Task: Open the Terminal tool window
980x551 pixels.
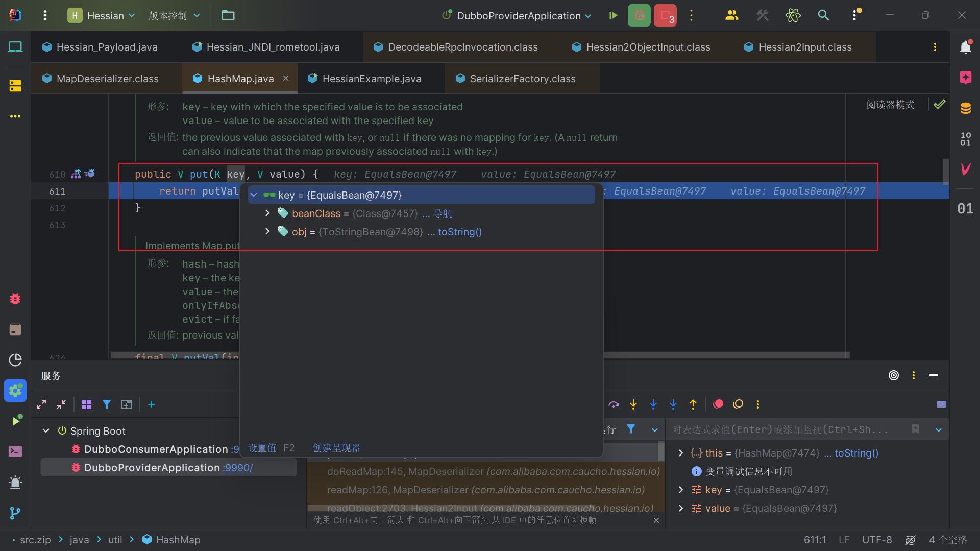Action: [x=15, y=451]
